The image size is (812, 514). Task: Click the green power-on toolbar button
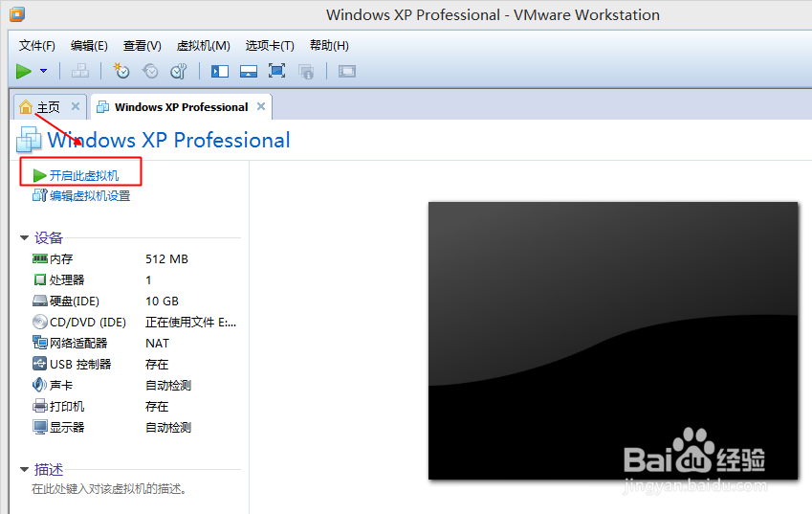24,71
